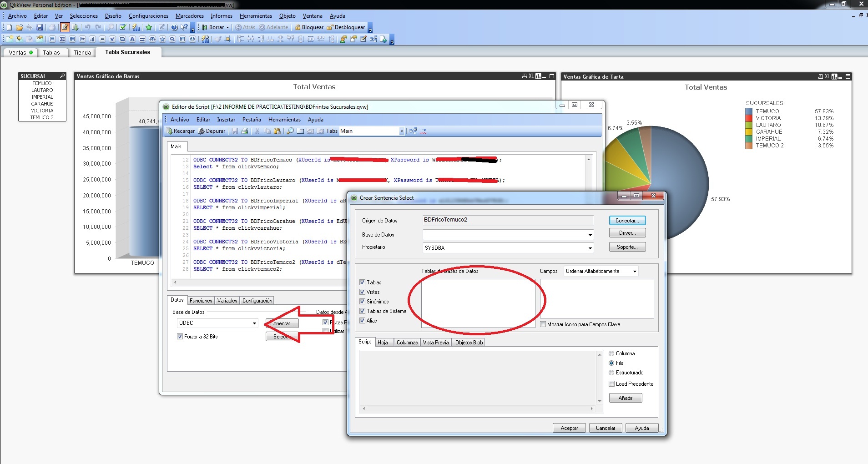Switch to the Vista Previa tab
This screenshot has width=868, height=464.
pos(435,343)
